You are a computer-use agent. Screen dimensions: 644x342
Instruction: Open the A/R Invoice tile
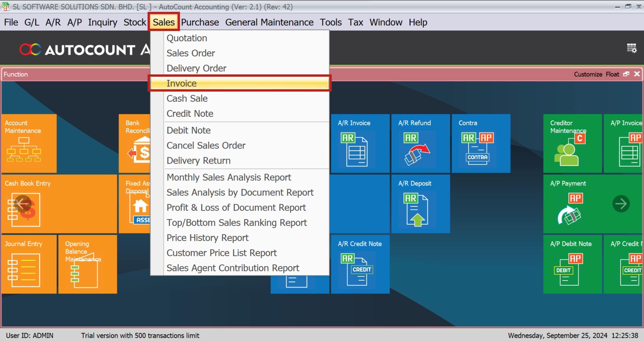pos(360,143)
